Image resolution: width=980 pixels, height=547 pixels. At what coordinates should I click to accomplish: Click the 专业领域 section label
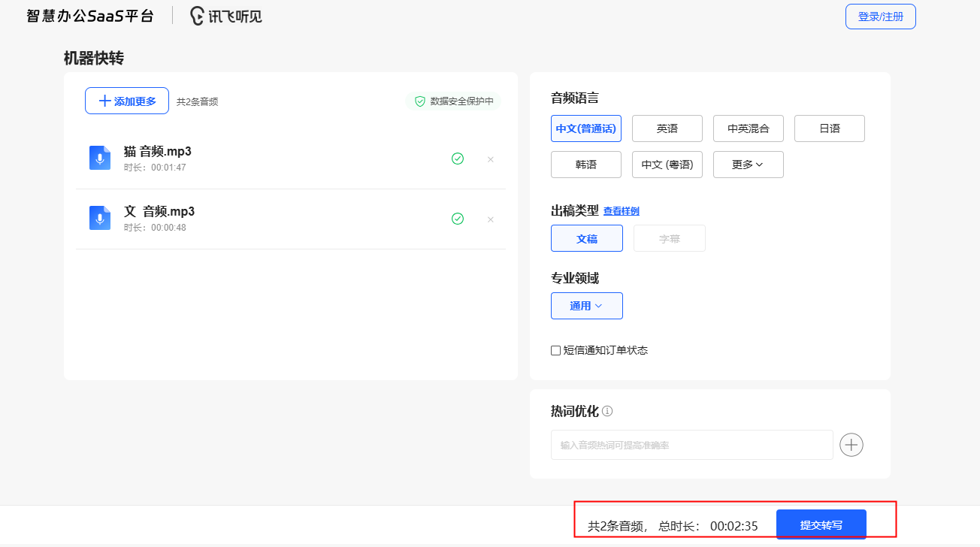coord(575,278)
